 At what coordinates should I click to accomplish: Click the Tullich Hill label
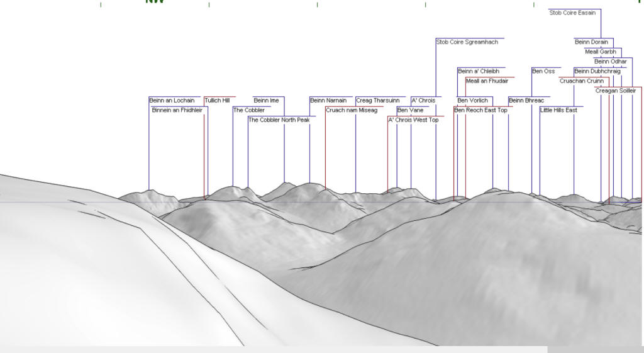217,101
